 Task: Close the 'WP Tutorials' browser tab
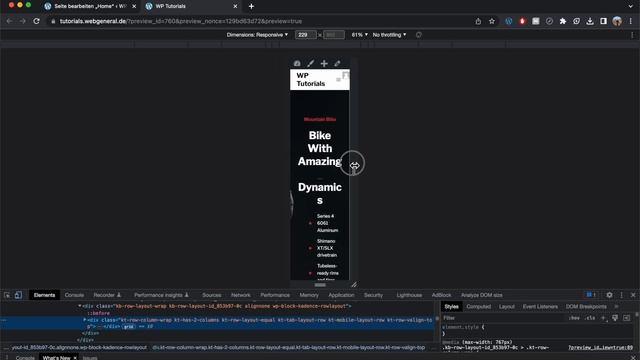pyautogui.click(x=235, y=6)
